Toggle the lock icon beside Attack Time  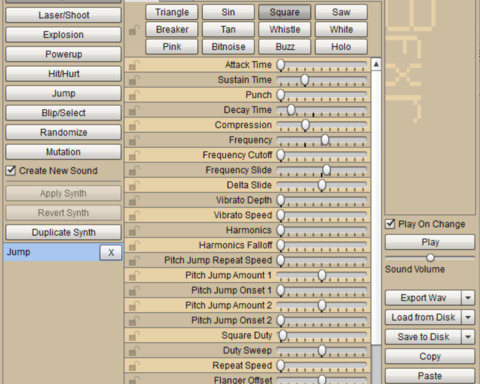pyautogui.click(x=134, y=65)
